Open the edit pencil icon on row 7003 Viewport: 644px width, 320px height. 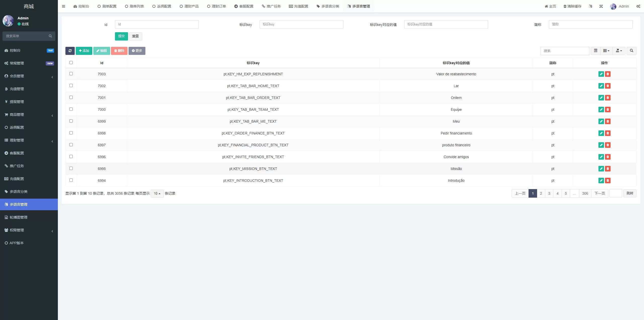pyautogui.click(x=601, y=74)
